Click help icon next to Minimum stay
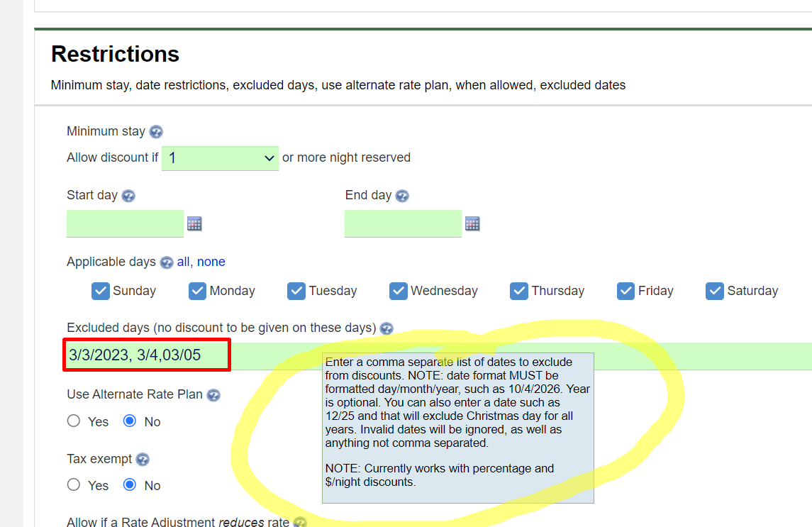This screenshot has width=812, height=527. [156, 132]
